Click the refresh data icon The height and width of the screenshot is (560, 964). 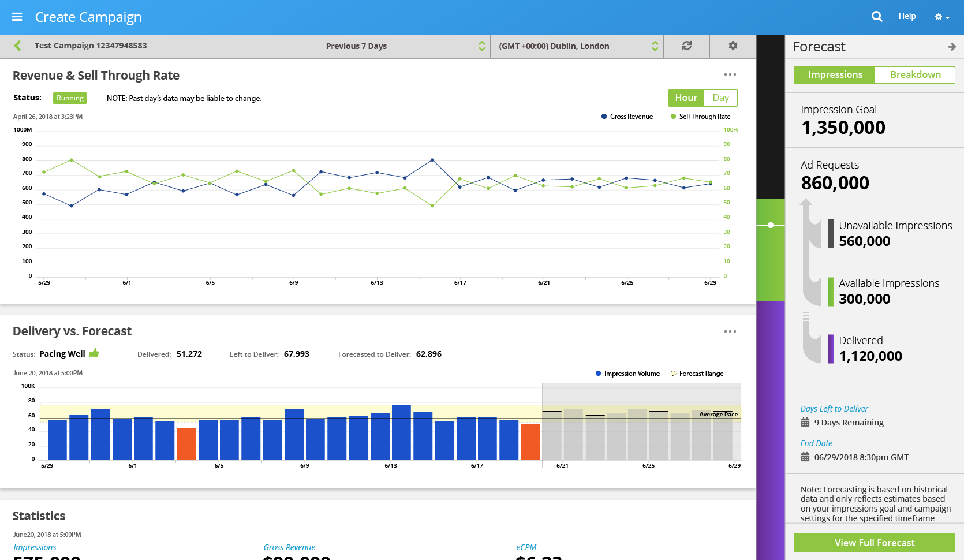click(x=686, y=46)
